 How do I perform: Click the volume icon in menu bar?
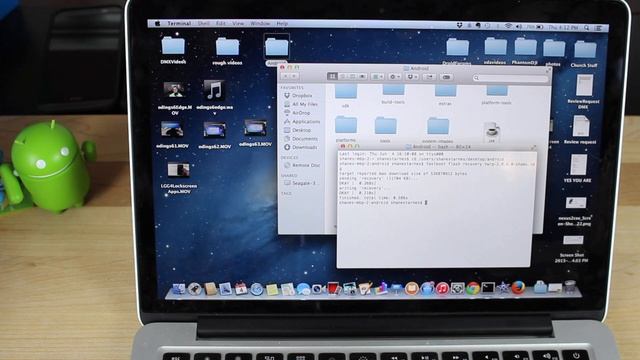[x=519, y=27]
